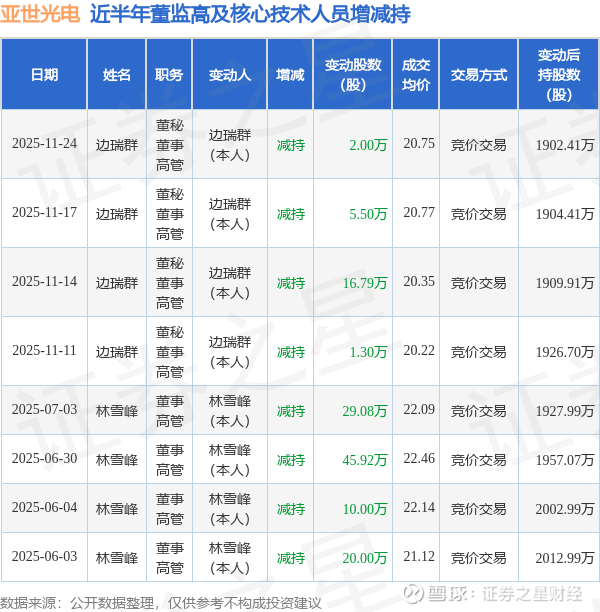600x612 pixels.
Task: Select the date cell 2025-11-14
Action: pos(45,282)
